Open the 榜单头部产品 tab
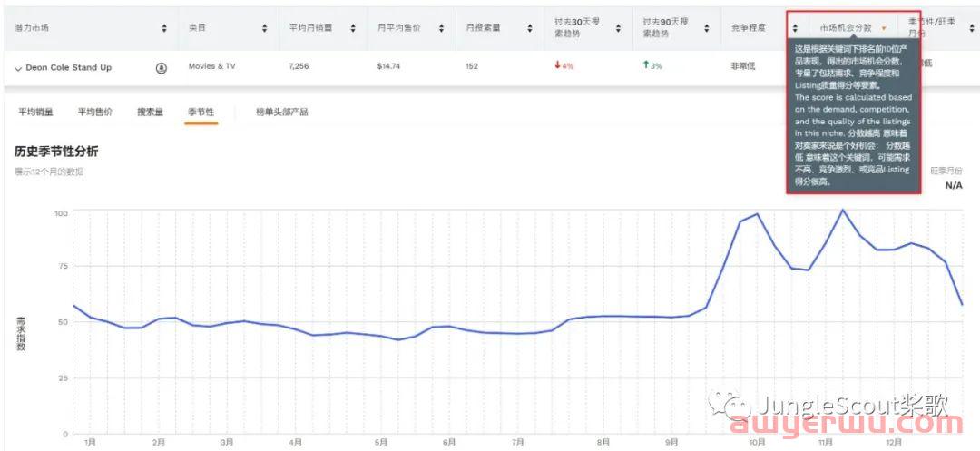Screen dimensions: 980x451 [x=281, y=112]
